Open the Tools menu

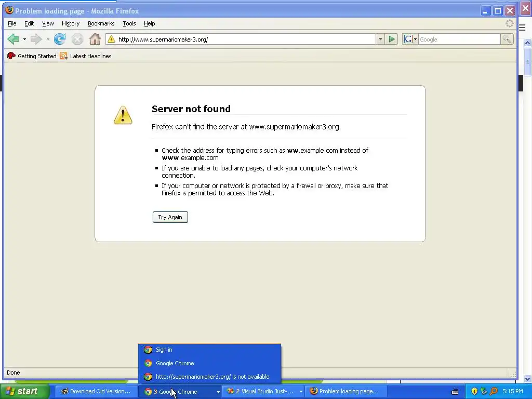(129, 23)
